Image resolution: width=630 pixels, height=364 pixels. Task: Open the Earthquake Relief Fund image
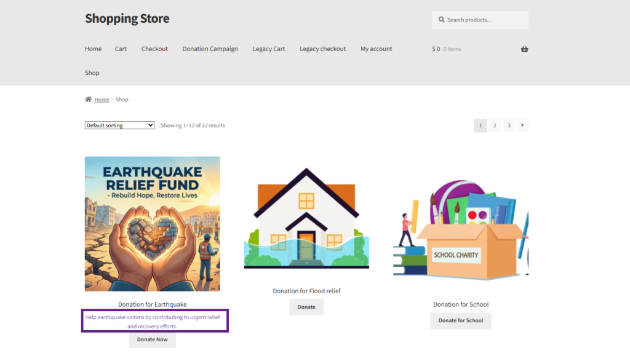pos(152,224)
